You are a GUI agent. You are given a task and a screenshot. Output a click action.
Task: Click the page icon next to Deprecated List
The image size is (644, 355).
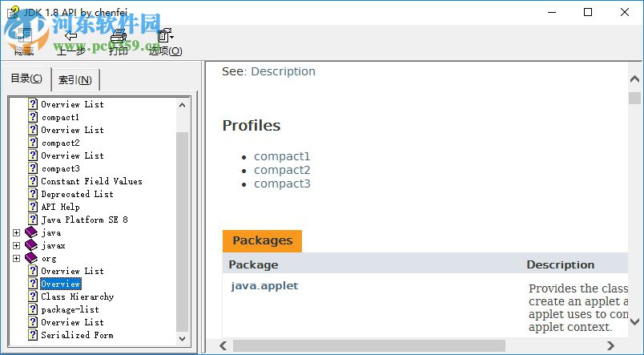point(33,194)
